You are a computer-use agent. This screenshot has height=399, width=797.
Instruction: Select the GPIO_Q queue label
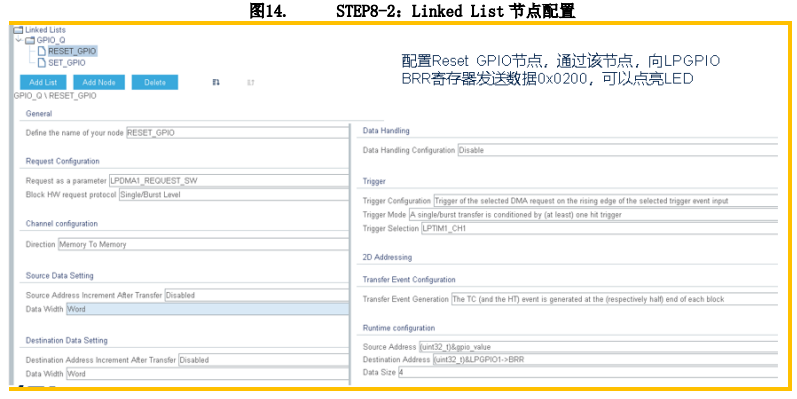(x=51, y=40)
